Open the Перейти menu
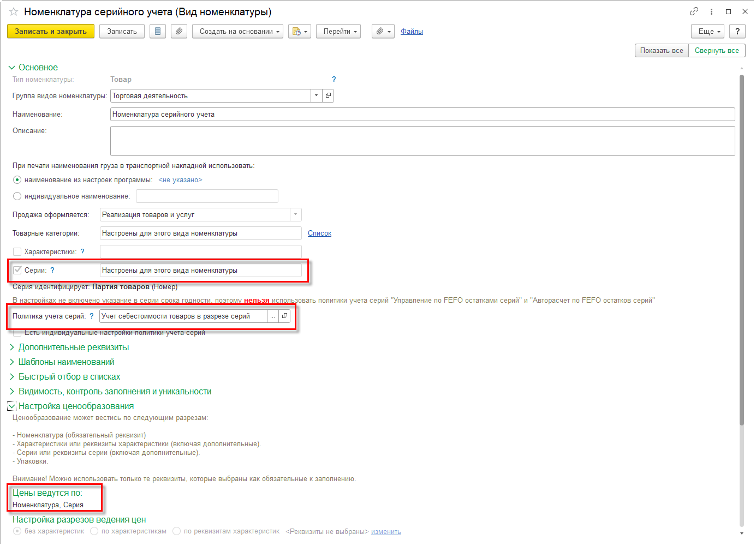Image resolution: width=756 pixels, height=546 pixels. [x=339, y=32]
